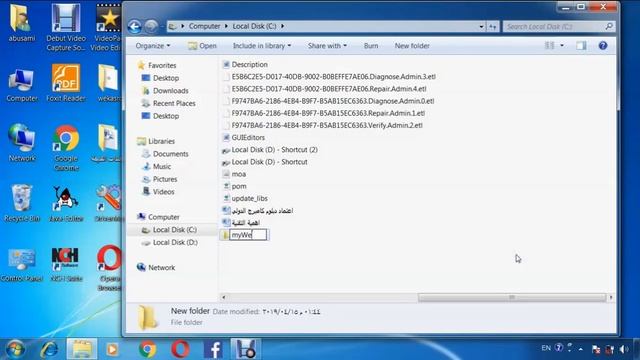Click the scrollbar right arrow
The image size is (640, 360).
coord(611,298)
